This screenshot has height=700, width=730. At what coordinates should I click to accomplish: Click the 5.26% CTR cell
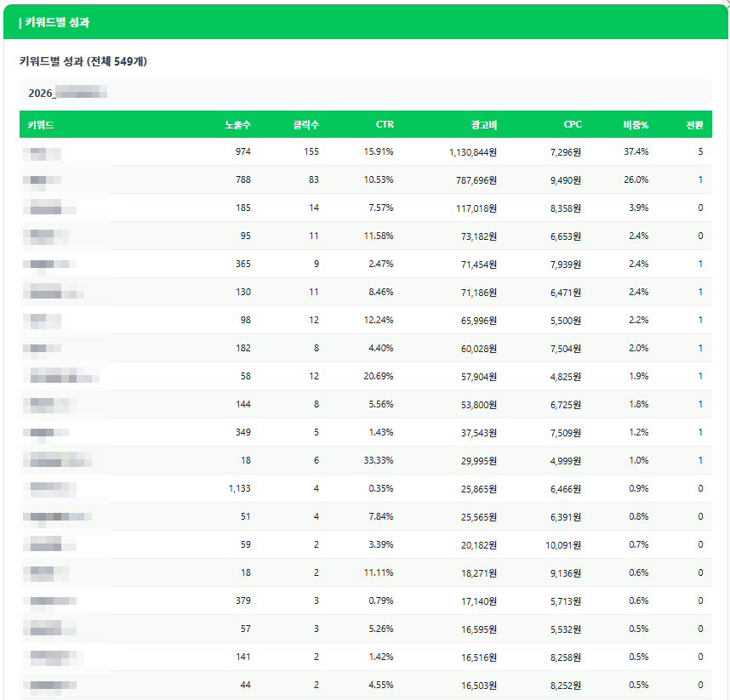[x=381, y=629]
